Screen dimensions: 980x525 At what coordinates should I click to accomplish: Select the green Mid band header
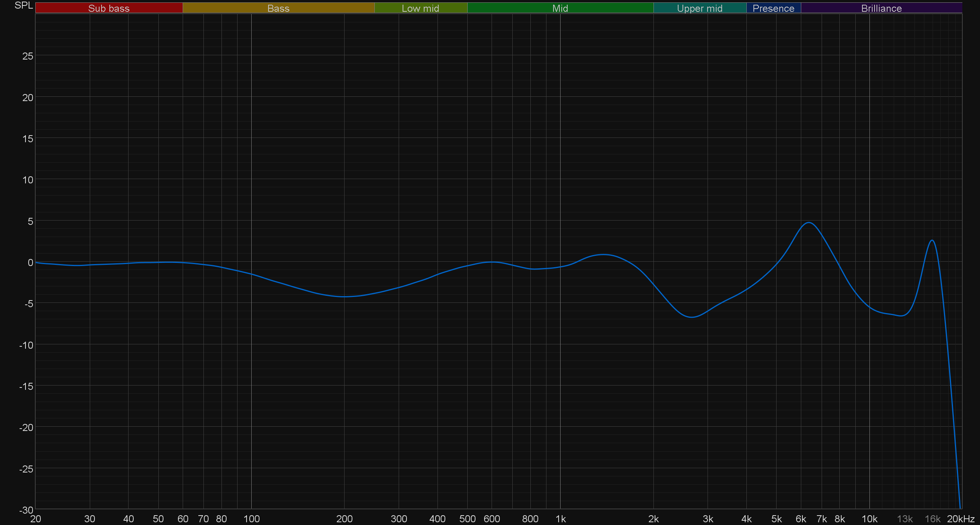pos(560,8)
